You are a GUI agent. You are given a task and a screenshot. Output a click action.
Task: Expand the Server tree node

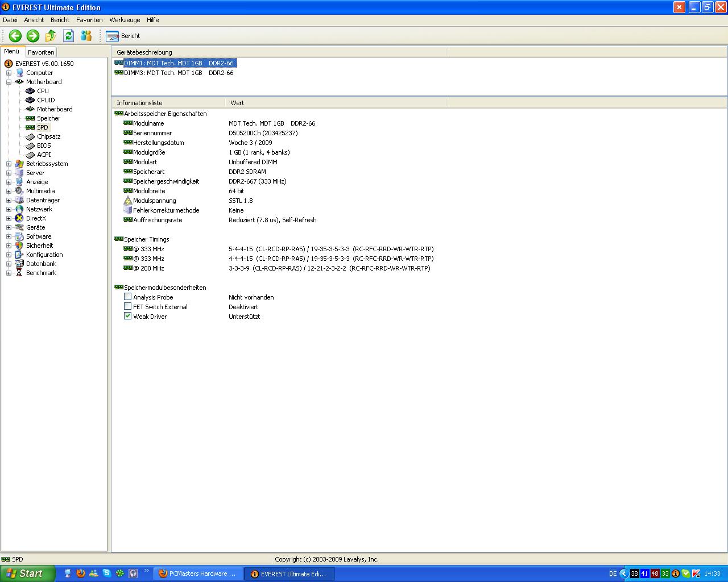click(9, 173)
